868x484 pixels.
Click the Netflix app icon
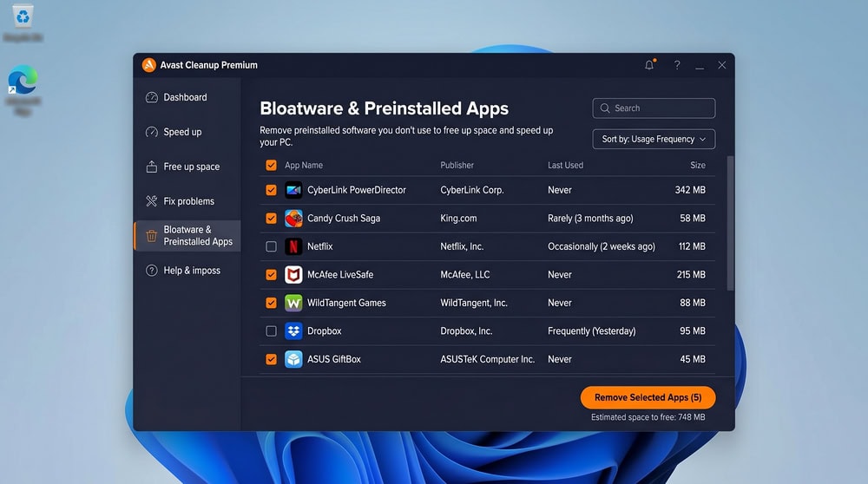point(293,246)
